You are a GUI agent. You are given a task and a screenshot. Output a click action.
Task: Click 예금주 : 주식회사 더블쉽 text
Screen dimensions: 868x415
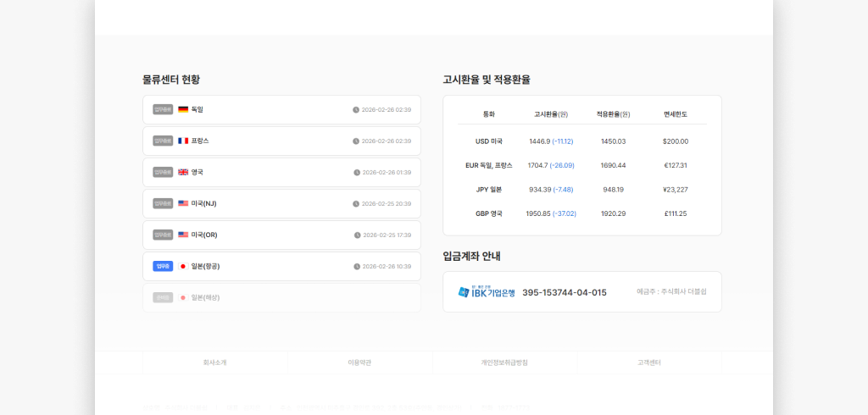click(x=671, y=291)
